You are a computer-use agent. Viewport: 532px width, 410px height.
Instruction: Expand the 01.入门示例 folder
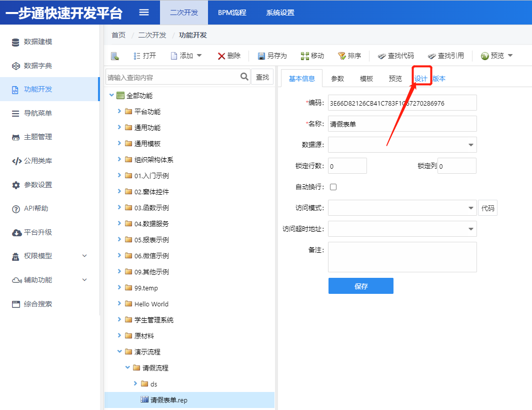coord(119,175)
